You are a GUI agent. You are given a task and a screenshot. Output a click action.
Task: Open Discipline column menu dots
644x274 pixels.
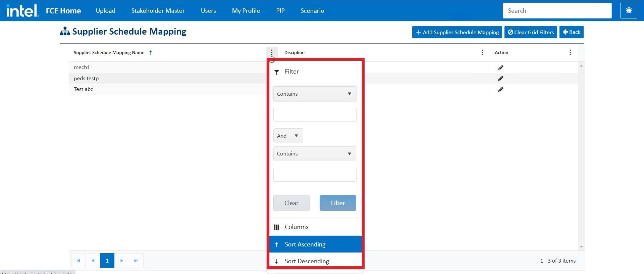point(482,52)
